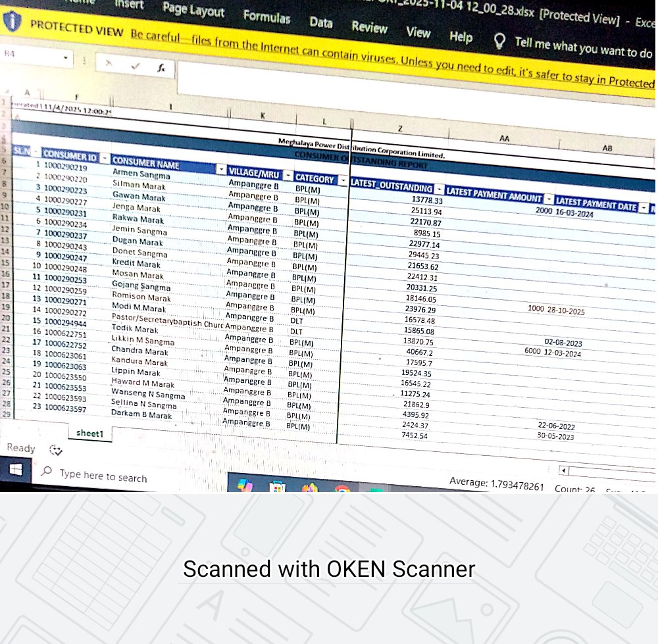The image size is (658, 644).
Task: Click the horizontal scrollbar left arrow
Action: [x=564, y=470]
